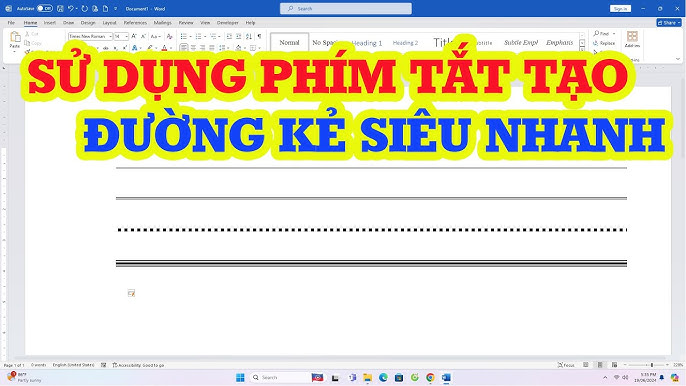This screenshot has height=386, width=686.
Task: Select the Normal style
Action: point(289,42)
